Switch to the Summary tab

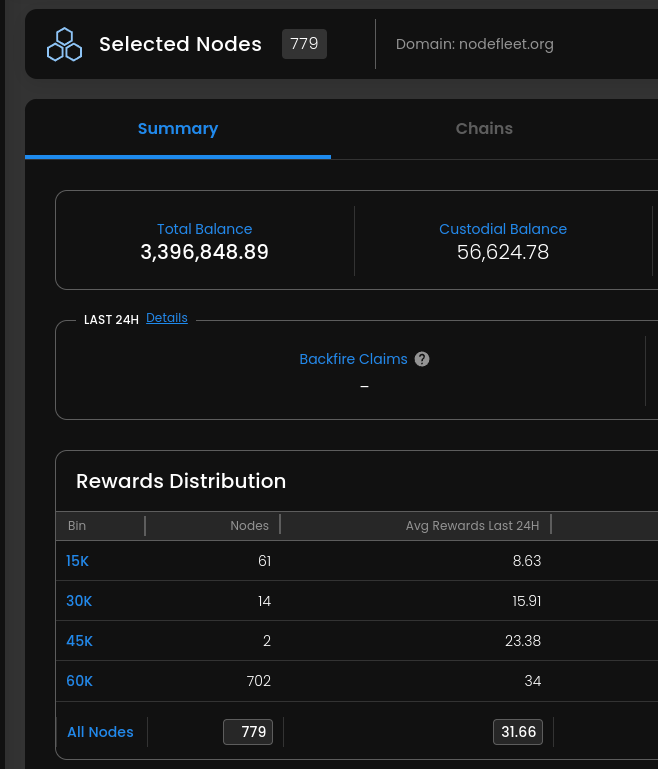click(178, 128)
